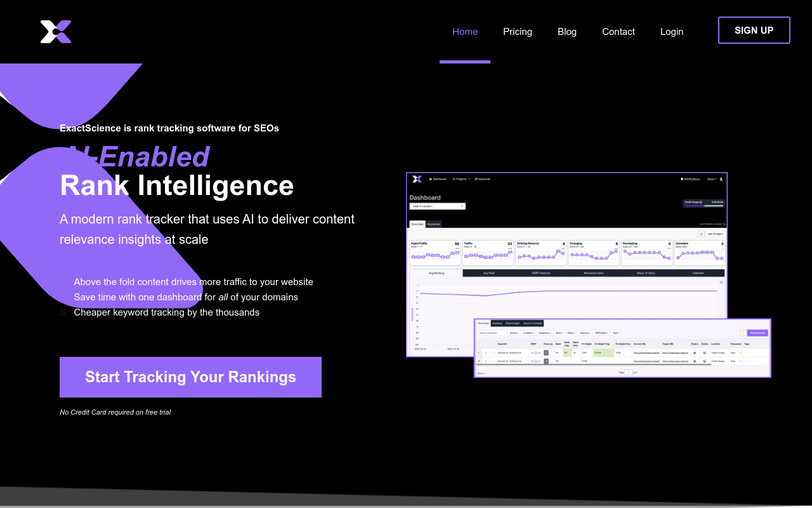Click 'Above the fold content drives' bullet
The height and width of the screenshot is (508, 812).
(193, 282)
